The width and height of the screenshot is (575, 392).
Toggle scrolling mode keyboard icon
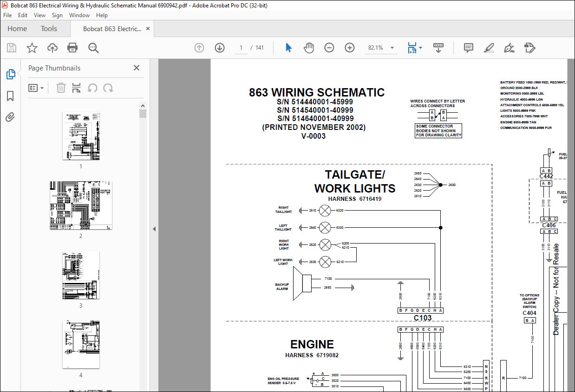[438, 48]
